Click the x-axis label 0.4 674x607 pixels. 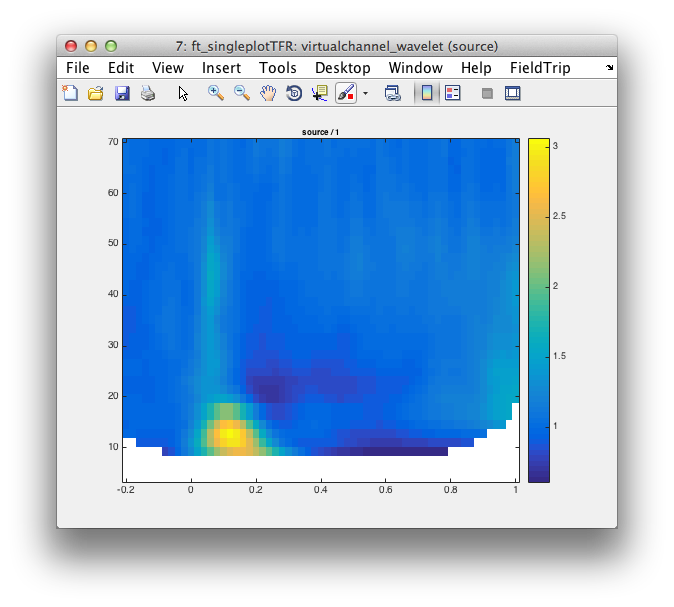click(x=321, y=490)
